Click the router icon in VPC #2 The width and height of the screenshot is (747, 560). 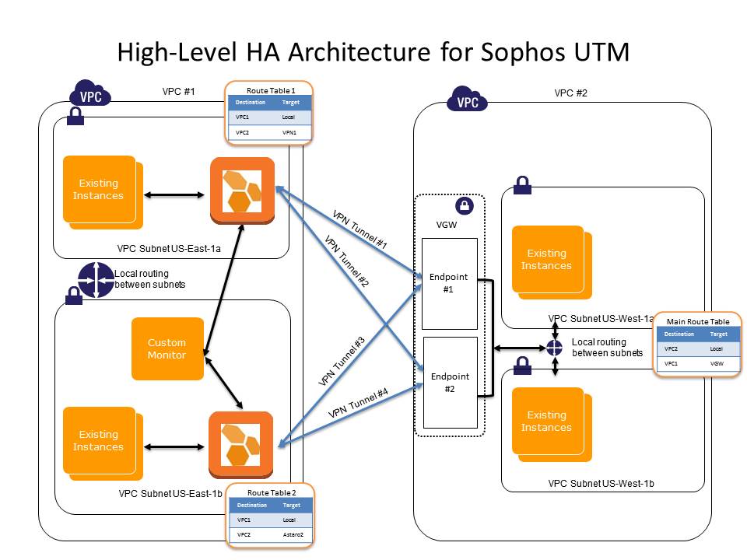pyautogui.click(x=555, y=348)
